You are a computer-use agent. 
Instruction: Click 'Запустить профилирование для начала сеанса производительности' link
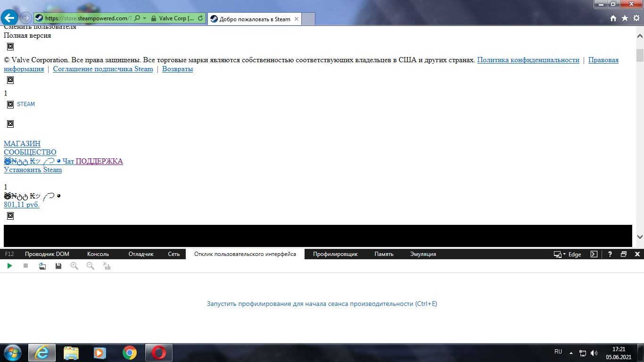(x=322, y=304)
